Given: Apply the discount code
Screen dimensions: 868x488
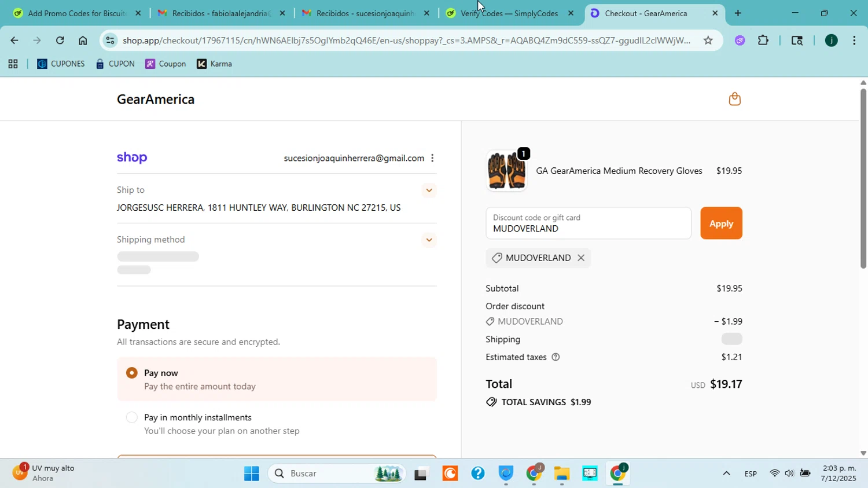Looking at the screenshot, I should pos(721,223).
